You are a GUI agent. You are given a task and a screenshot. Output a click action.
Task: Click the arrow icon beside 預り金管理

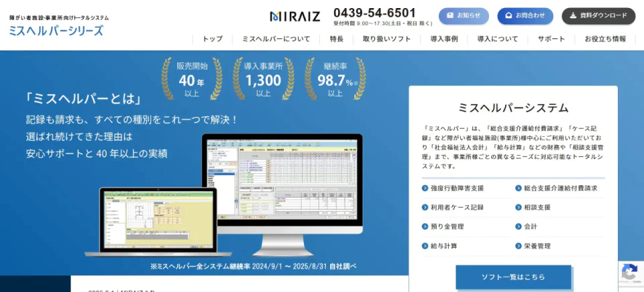coord(425,227)
